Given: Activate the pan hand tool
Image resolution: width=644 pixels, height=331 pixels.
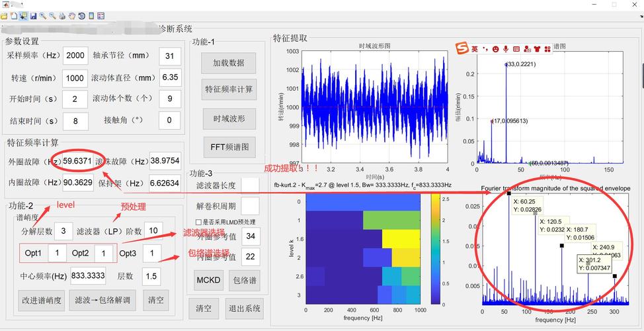Looking at the screenshot, I should pyautogui.click(x=72, y=16).
